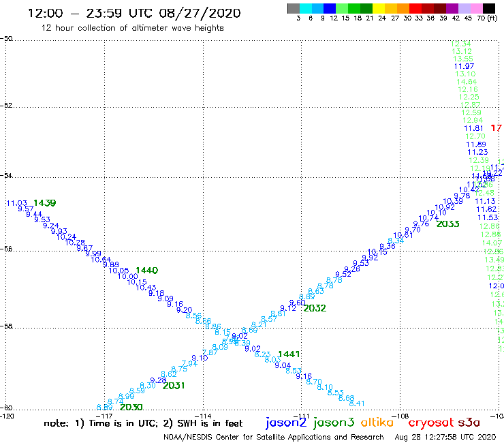Viewport: 504px width, 443px height.
Task: Select the wave height value 11.97
Action: (464, 66)
